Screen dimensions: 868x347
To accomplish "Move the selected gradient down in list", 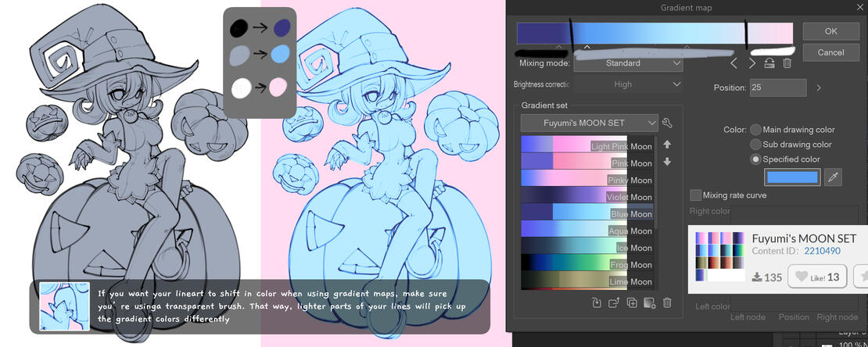I will [x=667, y=162].
